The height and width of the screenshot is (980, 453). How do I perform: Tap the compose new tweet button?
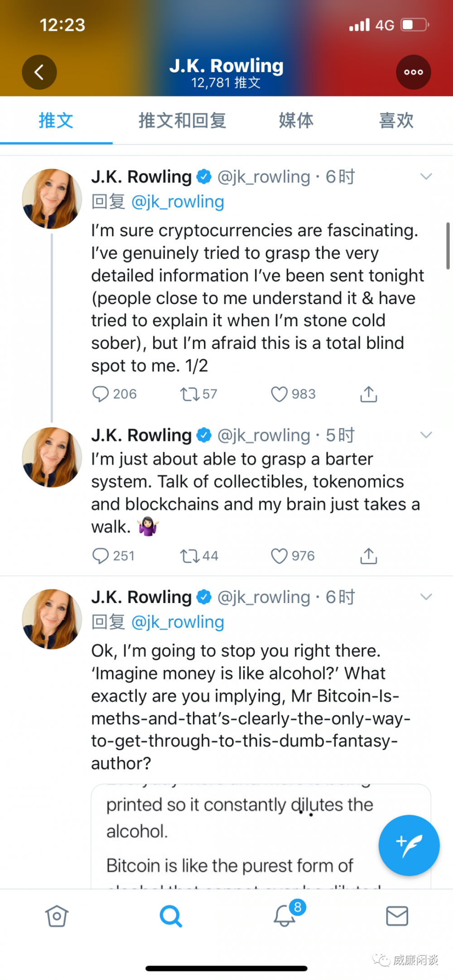click(x=409, y=845)
